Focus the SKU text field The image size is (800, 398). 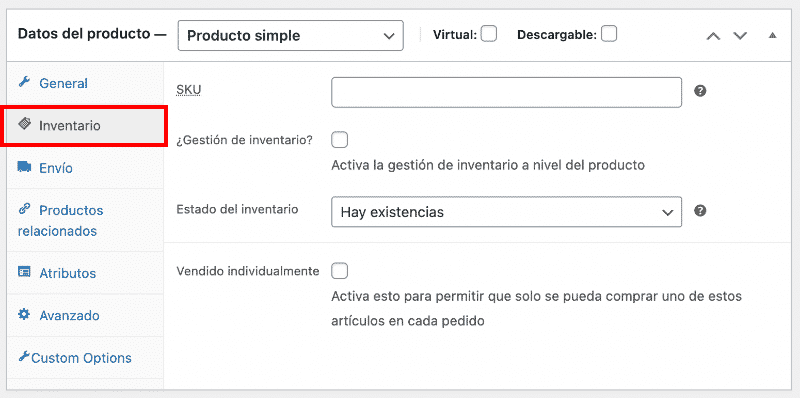tap(507, 92)
